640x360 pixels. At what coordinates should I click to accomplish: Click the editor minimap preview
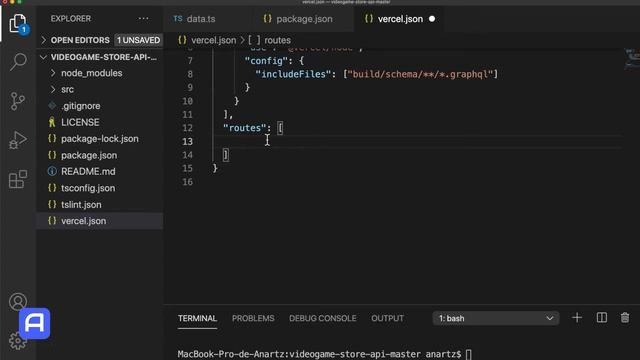click(x=631, y=58)
